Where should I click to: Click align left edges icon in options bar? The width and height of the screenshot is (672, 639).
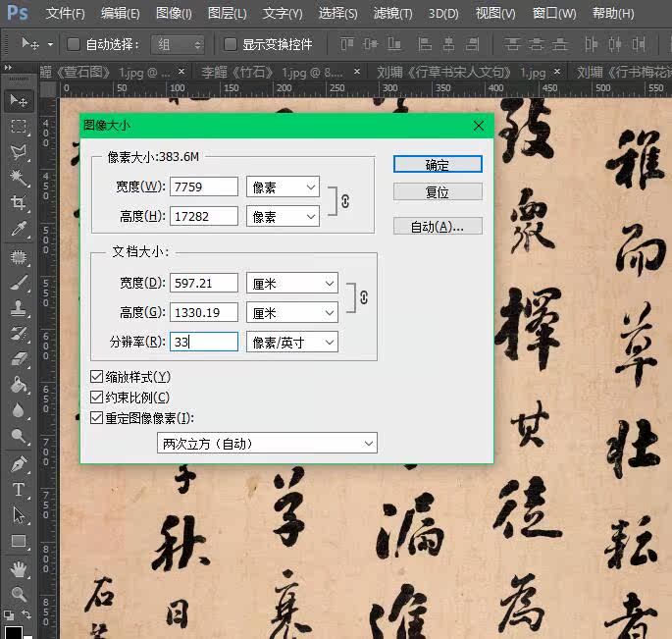click(x=424, y=44)
